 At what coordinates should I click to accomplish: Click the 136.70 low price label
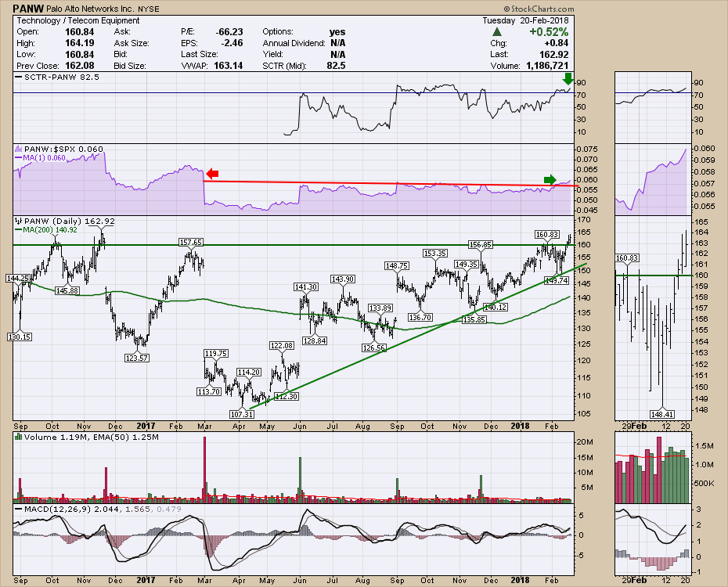pyautogui.click(x=420, y=318)
